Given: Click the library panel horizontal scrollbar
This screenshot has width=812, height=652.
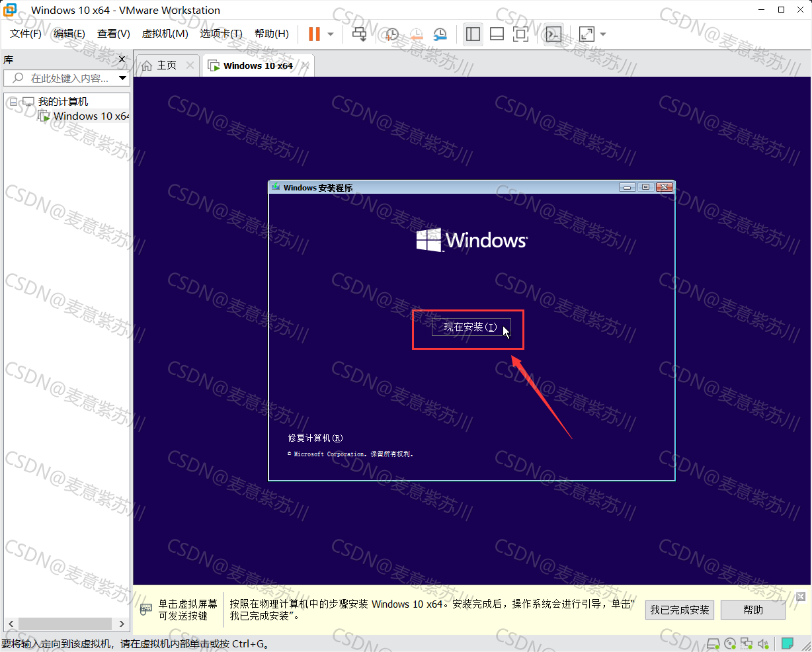Looking at the screenshot, I should pos(65,624).
